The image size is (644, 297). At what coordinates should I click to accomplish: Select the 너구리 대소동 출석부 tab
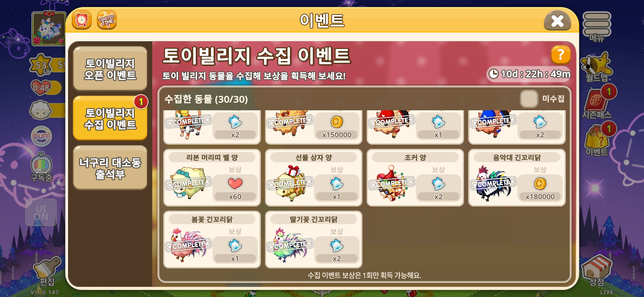tap(110, 168)
